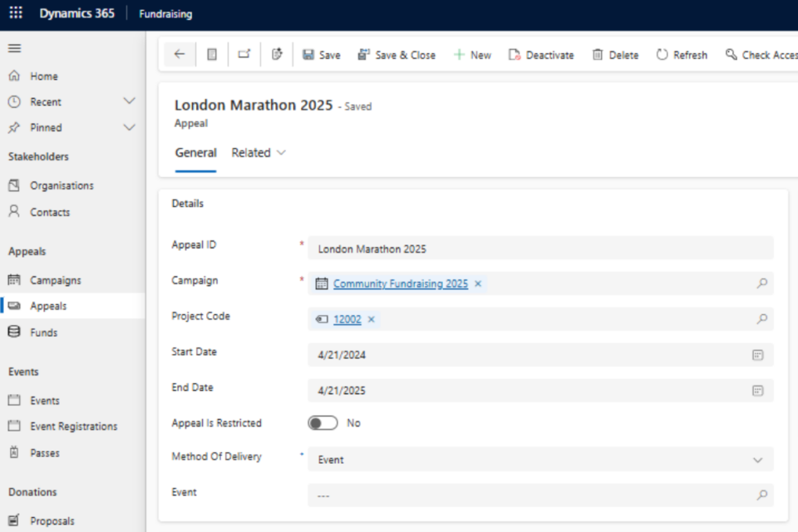
Task: Click Project Code lookup search icon
Action: 761,319
